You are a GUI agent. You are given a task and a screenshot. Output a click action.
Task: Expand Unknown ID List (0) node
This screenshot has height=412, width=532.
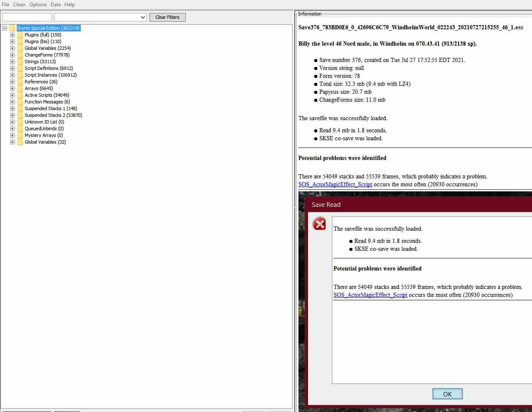(12, 122)
